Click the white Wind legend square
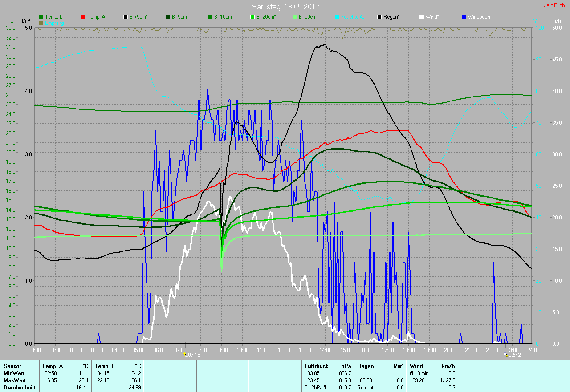The width and height of the screenshot is (570, 392). coord(422,17)
